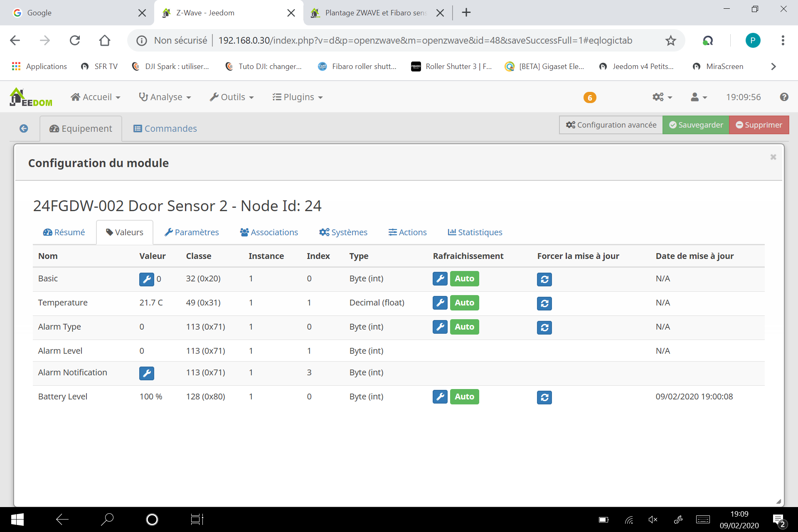
Task: Toggle Auto refresh for Battery Level
Action: click(x=464, y=397)
